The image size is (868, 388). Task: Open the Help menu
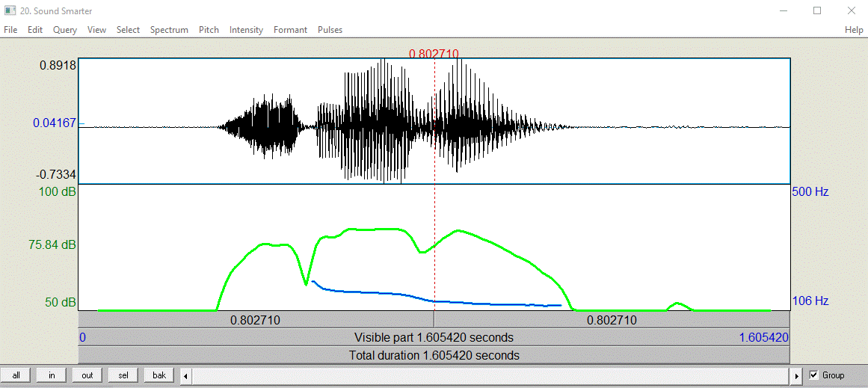click(854, 30)
